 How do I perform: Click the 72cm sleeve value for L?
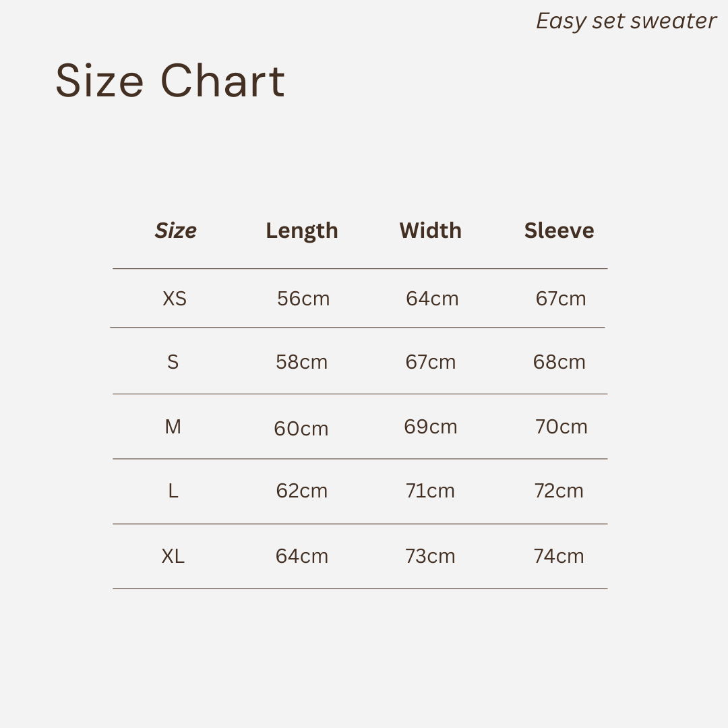click(x=559, y=491)
